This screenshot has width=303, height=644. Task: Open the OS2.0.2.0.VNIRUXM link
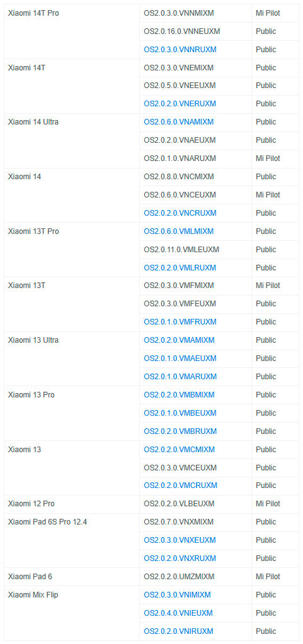coord(178,631)
